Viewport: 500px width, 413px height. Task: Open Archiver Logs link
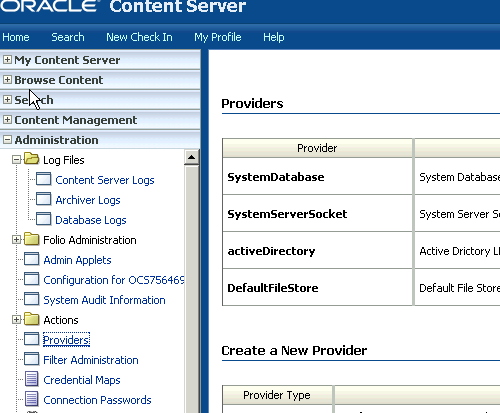pyautogui.click(x=88, y=200)
